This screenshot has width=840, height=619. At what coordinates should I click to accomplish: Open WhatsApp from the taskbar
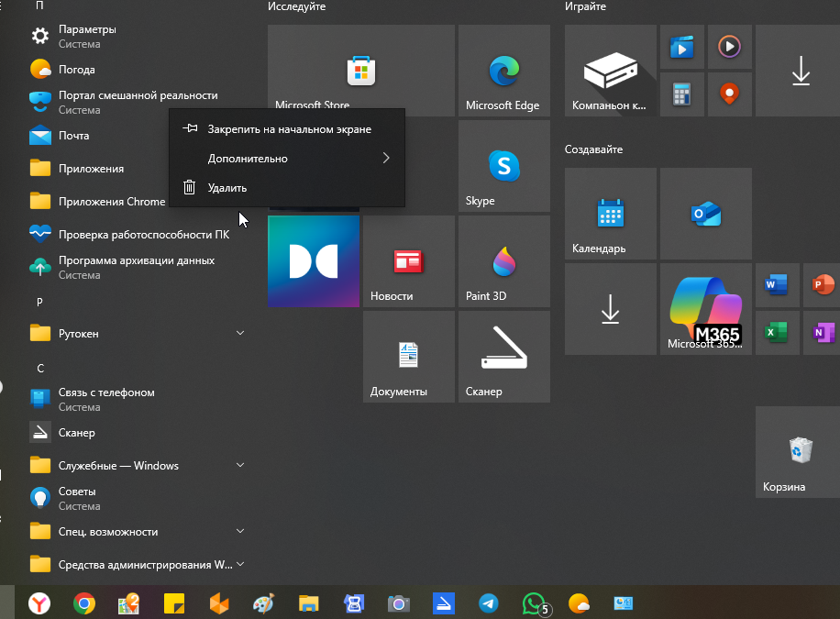coord(536,604)
